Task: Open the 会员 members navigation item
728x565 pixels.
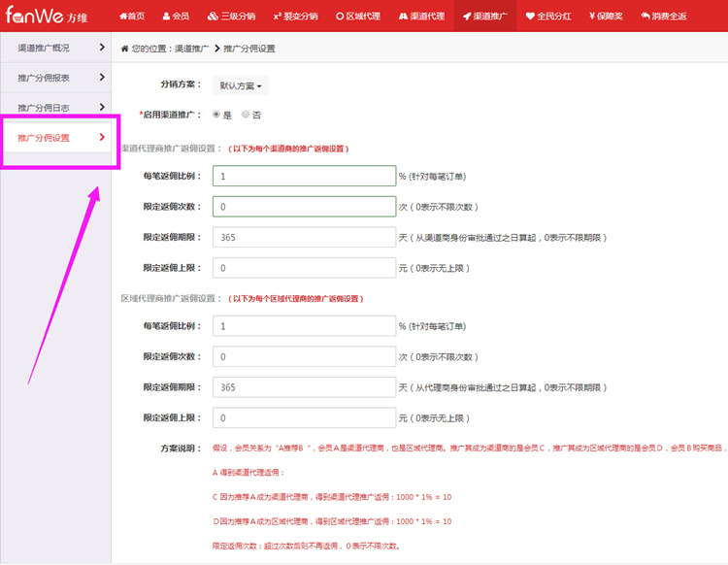Action: coord(176,17)
